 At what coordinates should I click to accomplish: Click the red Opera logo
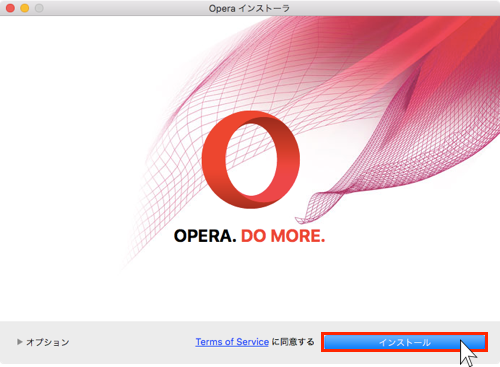tap(251, 160)
